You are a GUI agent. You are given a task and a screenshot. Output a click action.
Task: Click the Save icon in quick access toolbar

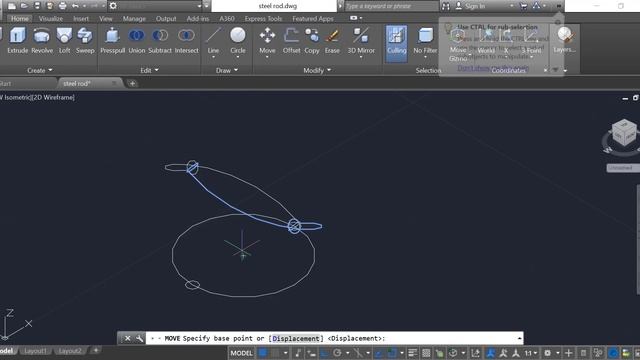coord(37,6)
